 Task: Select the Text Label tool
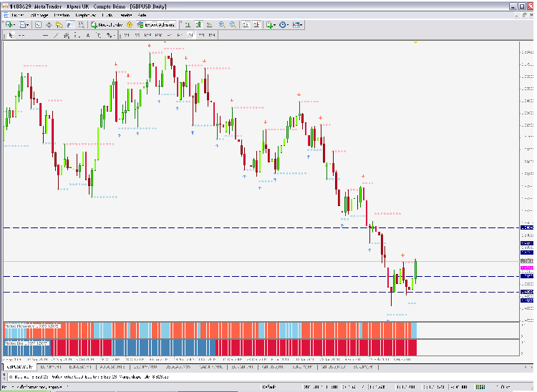(98, 35)
